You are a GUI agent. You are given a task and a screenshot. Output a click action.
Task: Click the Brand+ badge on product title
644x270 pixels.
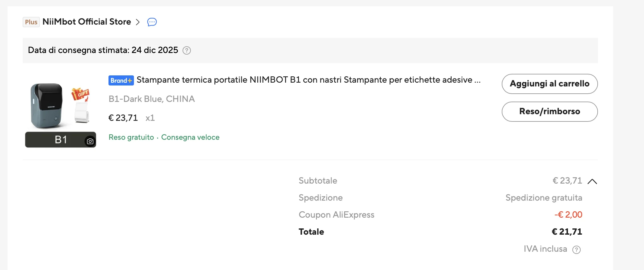coord(121,80)
